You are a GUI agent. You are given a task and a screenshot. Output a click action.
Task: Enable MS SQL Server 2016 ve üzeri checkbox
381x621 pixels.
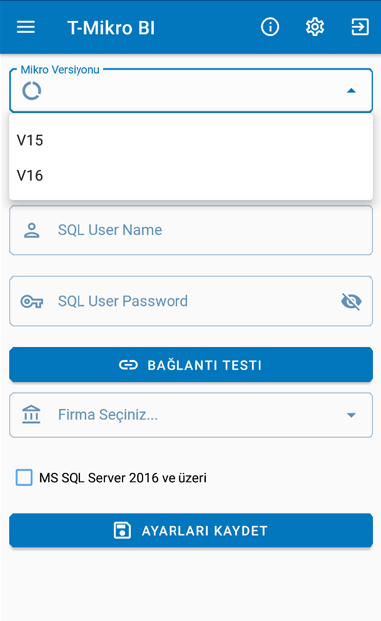coord(24,477)
